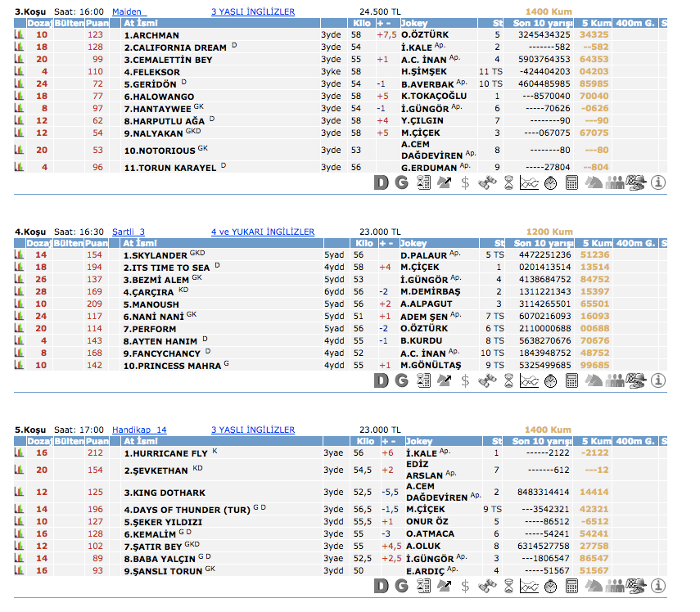Open the bar chart icon beside HURRICANE FLY
Viewport: 700px width, 612px height.
[x=19, y=453]
